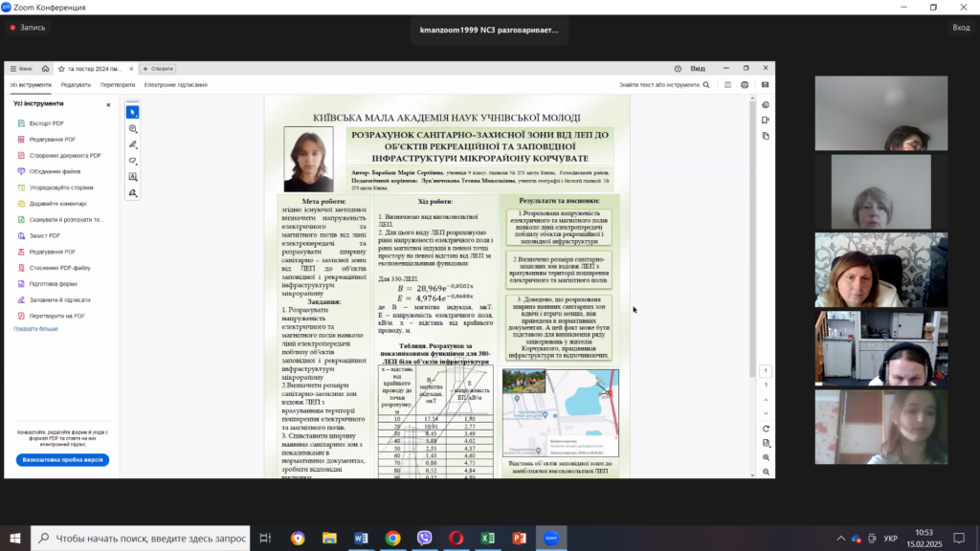Edit the current page number field
This screenshot has width=980, height=551.
click(766, 371)
